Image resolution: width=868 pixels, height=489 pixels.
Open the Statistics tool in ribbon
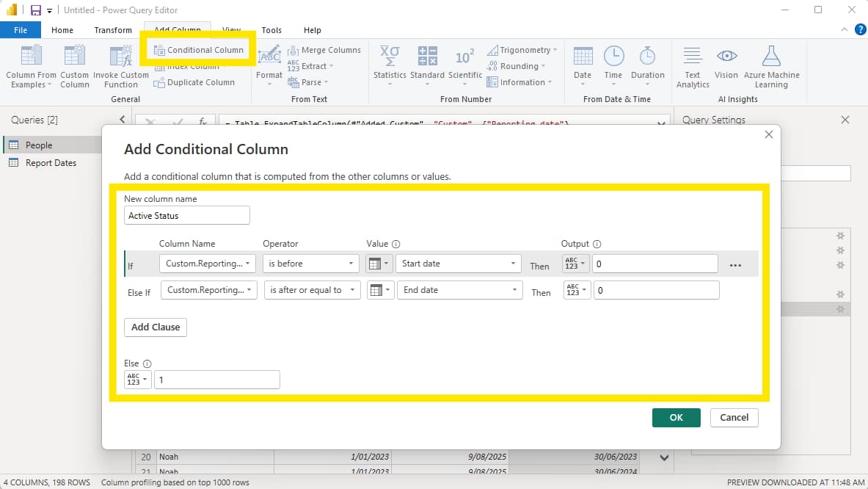tap(389, 57)
